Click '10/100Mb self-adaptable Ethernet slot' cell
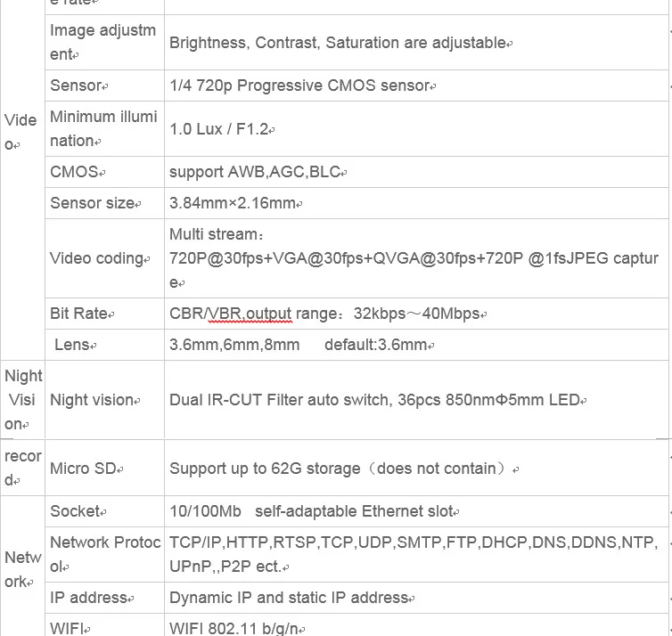This screenshot has width=672, height=636. tap(416, 511)
